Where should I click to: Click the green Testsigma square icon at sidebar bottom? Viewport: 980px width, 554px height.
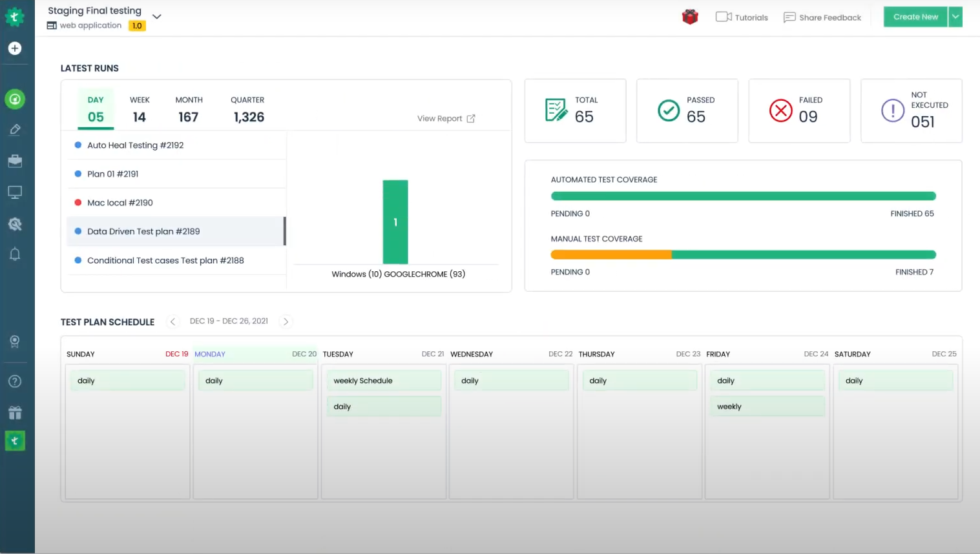tap(15, 441)
